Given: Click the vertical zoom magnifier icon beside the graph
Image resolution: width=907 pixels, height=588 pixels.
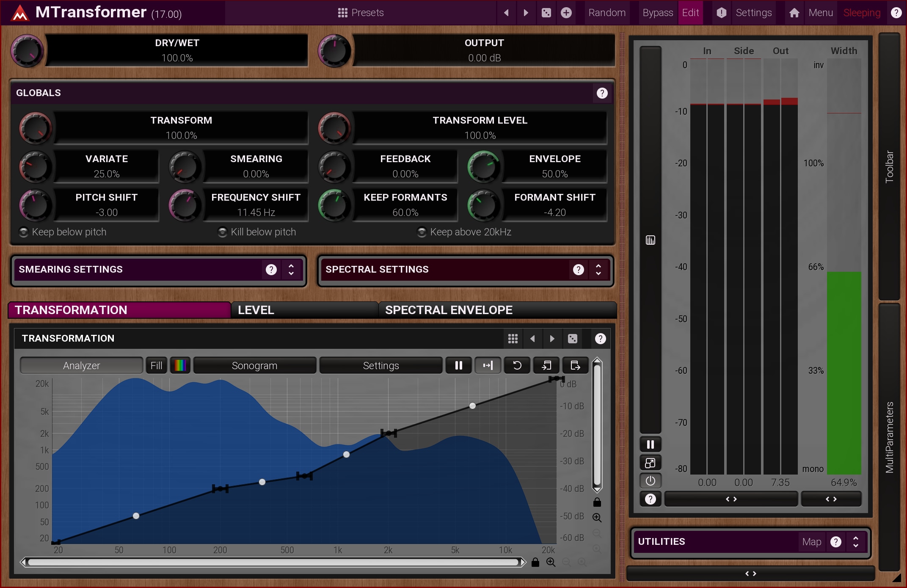Looking at the screenshot, I should 597,518.
